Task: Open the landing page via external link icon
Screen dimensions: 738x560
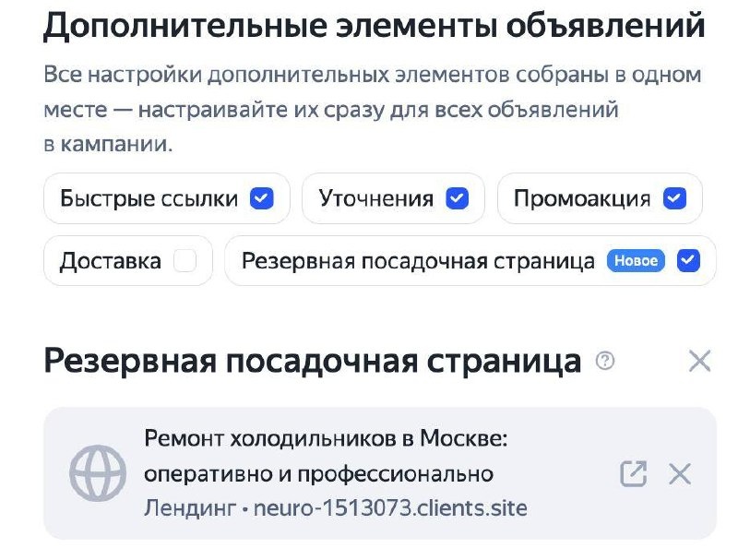Action: 633,471
